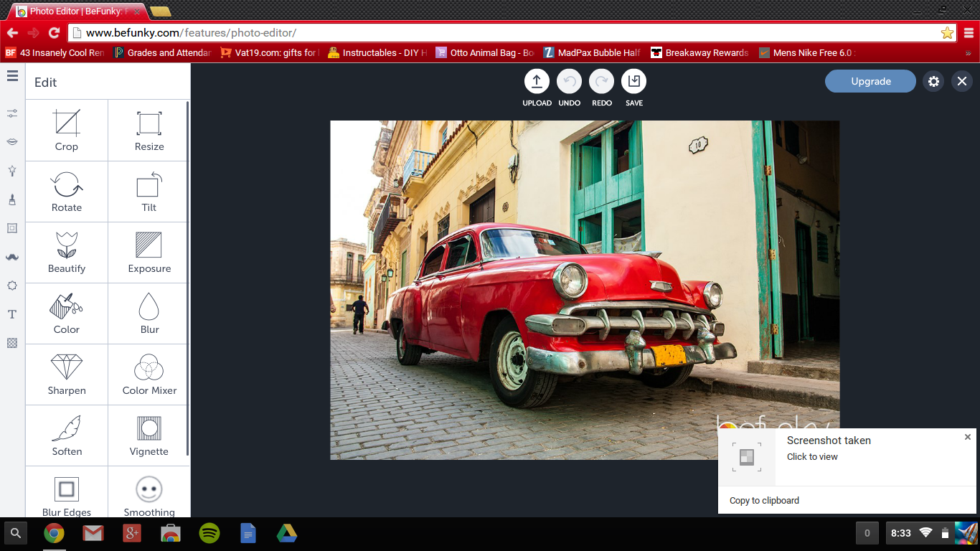980x551 pixels.
Task: Open the Chrome menu
Action: coord(969,33)
